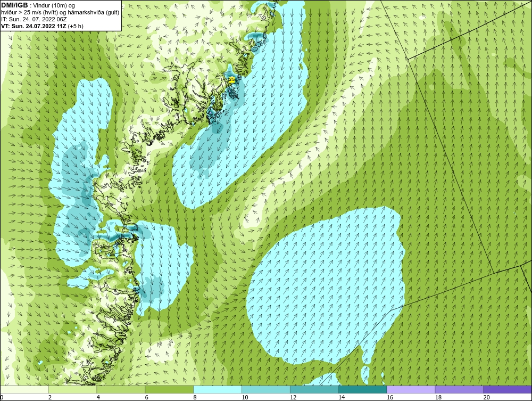Click legend scale label 12
532x401 pixels.
pos(293,397)
